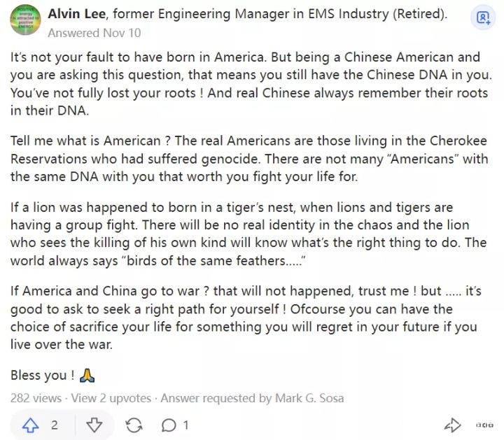Image resolution: width=504 pixels, height=440 pixels.
Task: Click the paragraph starting 'If a lion'
Action: coord(248,234)
